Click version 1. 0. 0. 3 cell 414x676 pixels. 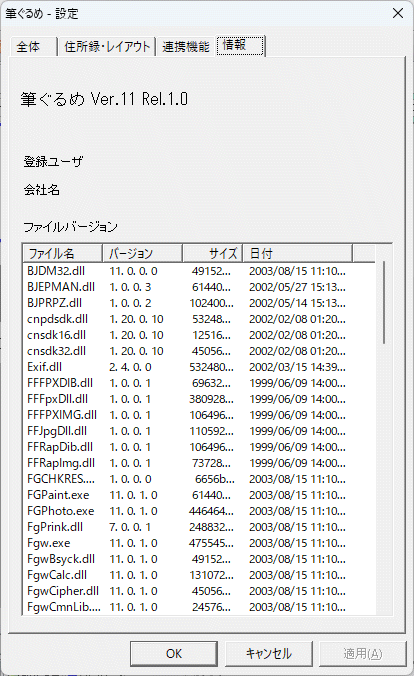130,287
